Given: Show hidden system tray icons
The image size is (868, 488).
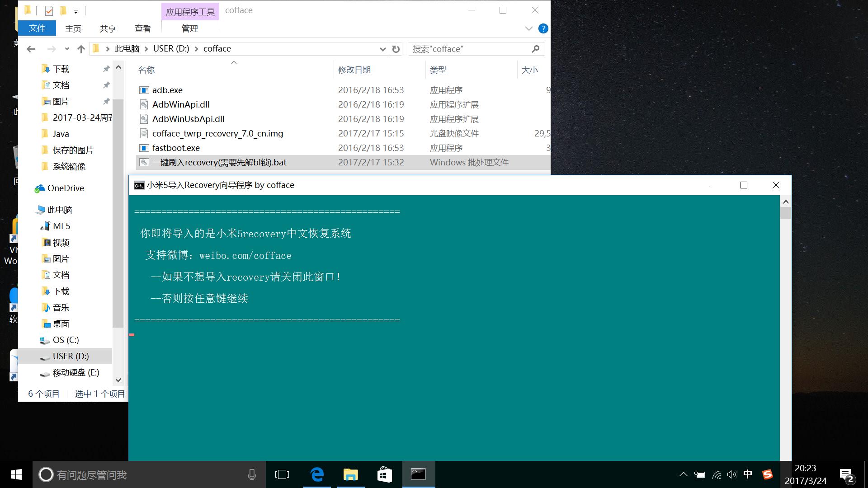Looking at the screenshot, I should [683, 474].
